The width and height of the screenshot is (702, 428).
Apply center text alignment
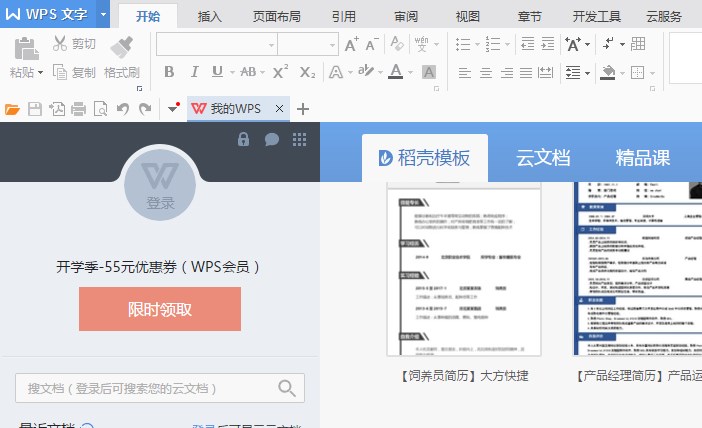486,73
